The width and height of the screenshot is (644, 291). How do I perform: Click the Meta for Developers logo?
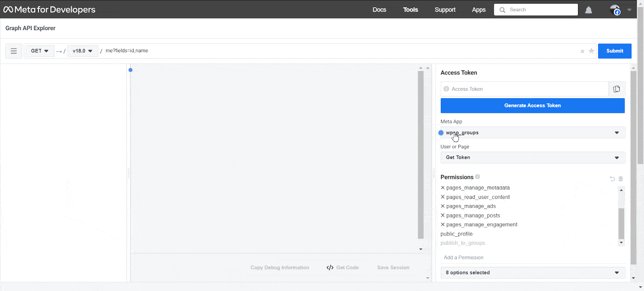click(x=50, y=9)
